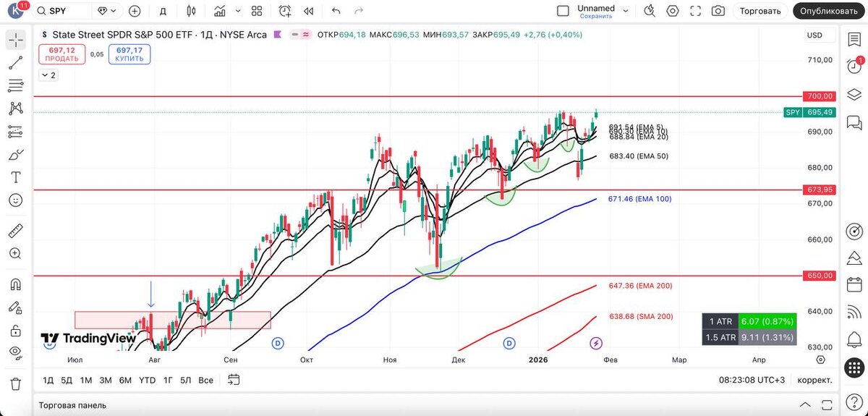Select the 5Л date range
The width and height of the screenshot is (868, 416).
coord(186,380)
